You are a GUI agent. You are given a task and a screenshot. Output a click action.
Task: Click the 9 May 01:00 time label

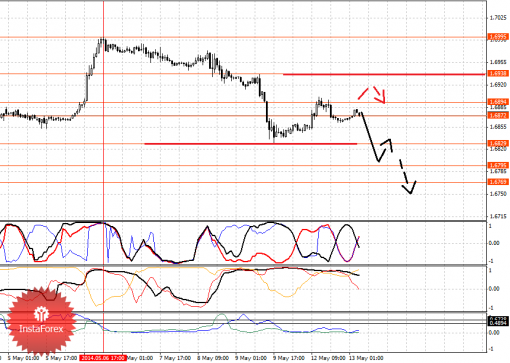(x=251, y=358)
